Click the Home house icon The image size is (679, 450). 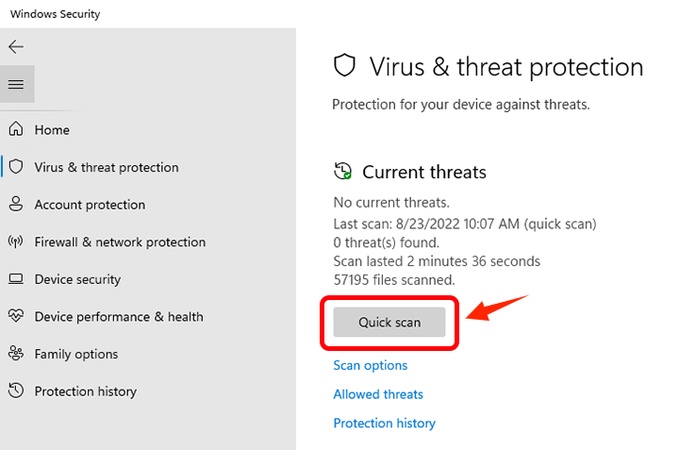click(16, 130)
